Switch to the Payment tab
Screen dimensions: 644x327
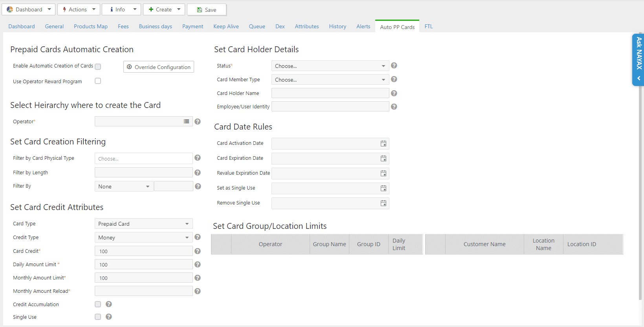(193, 26)
